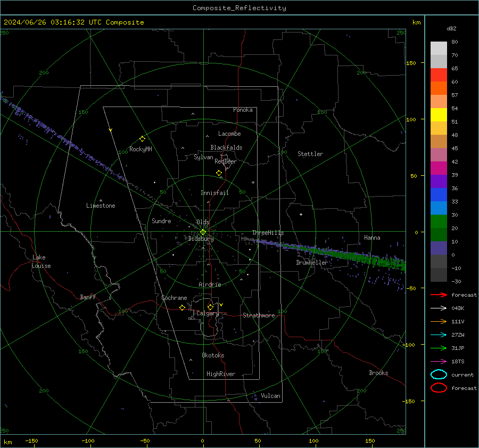The width and height of the screenshot is (479, 448).
Task: Click the Airdrie city label
Action: pyautogui.click(x=210, y=284)
